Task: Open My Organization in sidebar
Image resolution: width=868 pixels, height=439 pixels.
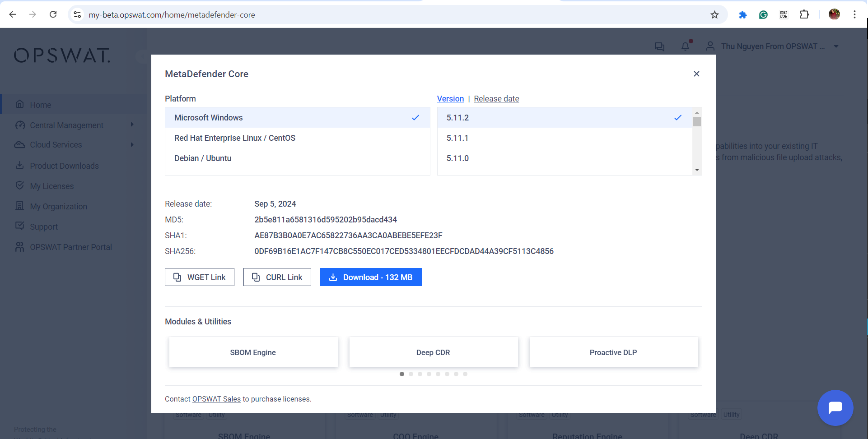Action: point(58,206)
